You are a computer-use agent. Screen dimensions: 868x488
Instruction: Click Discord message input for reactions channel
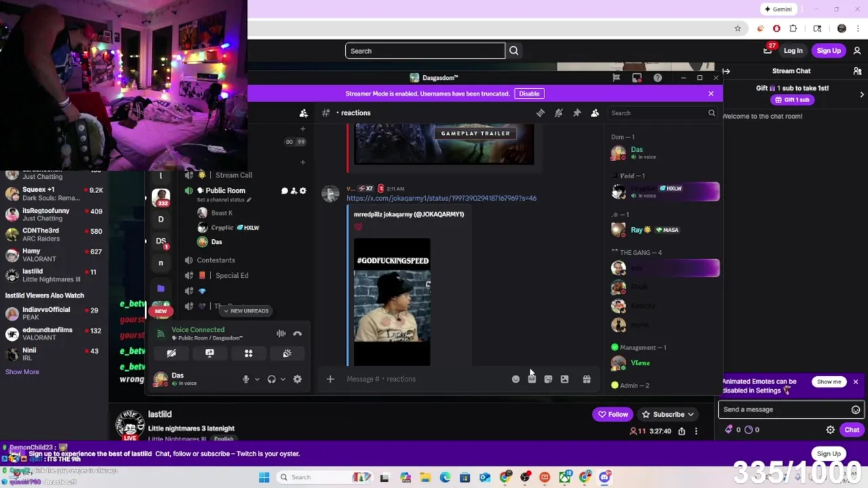pos(427,379)
